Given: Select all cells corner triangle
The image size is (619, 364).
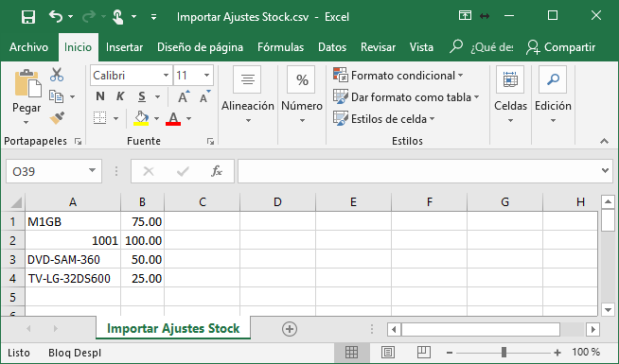Looking at the screenshot, I should point(15,202).
